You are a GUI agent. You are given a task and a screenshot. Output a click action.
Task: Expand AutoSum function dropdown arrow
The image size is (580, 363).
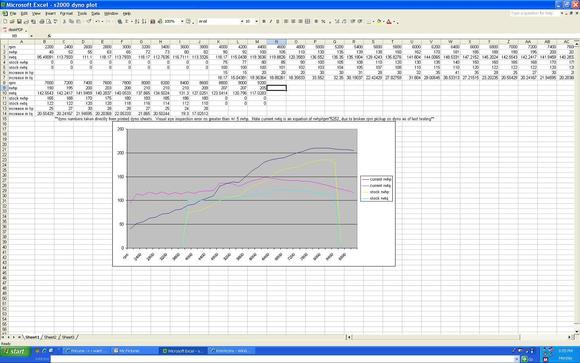click(x=132, y=21)
